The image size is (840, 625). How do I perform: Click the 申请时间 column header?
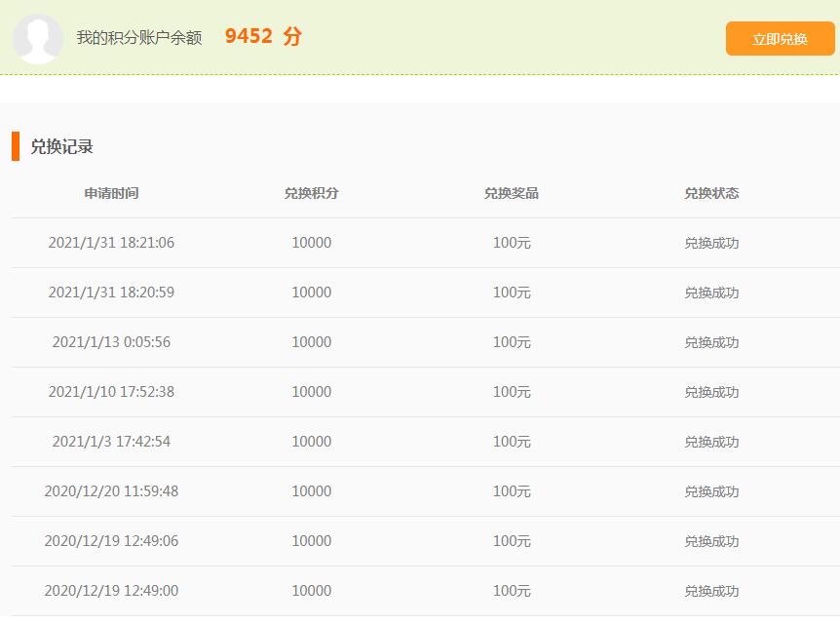(111, 193)
